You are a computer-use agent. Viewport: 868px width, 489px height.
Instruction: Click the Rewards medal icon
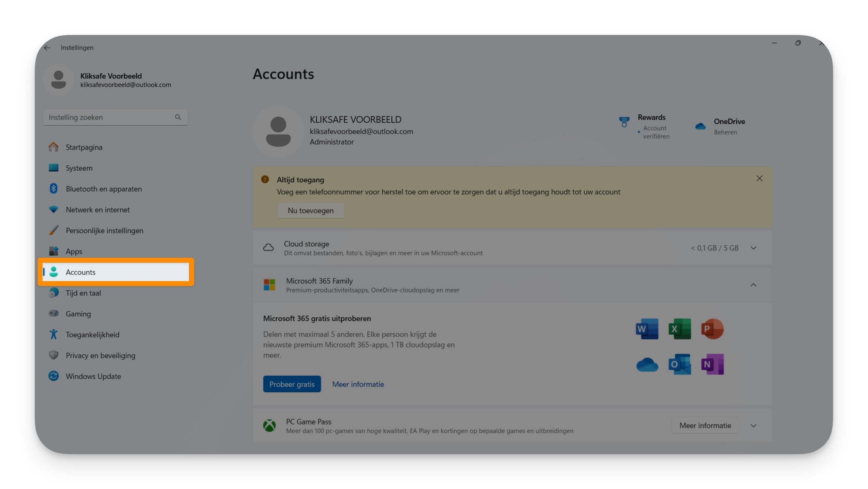[624, 122]
